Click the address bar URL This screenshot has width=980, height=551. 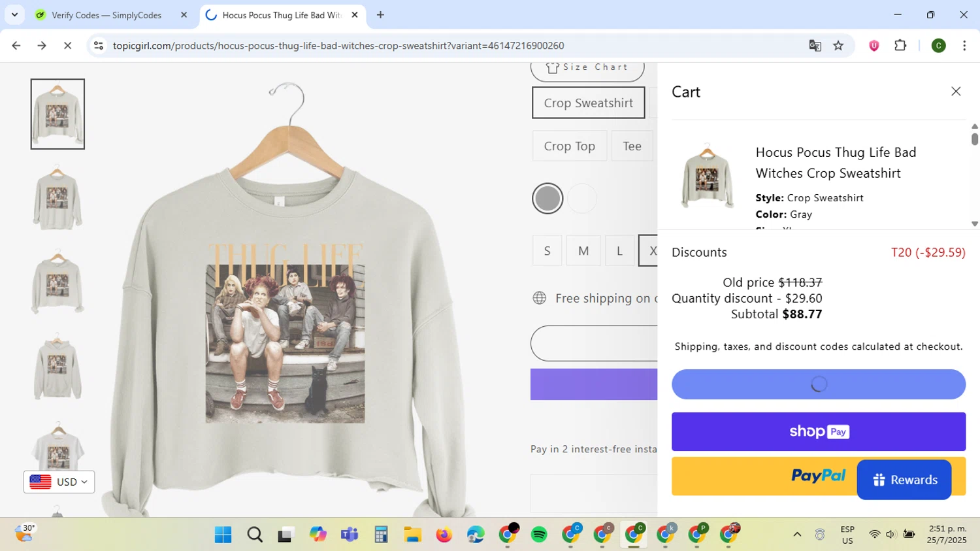point(338,46)
